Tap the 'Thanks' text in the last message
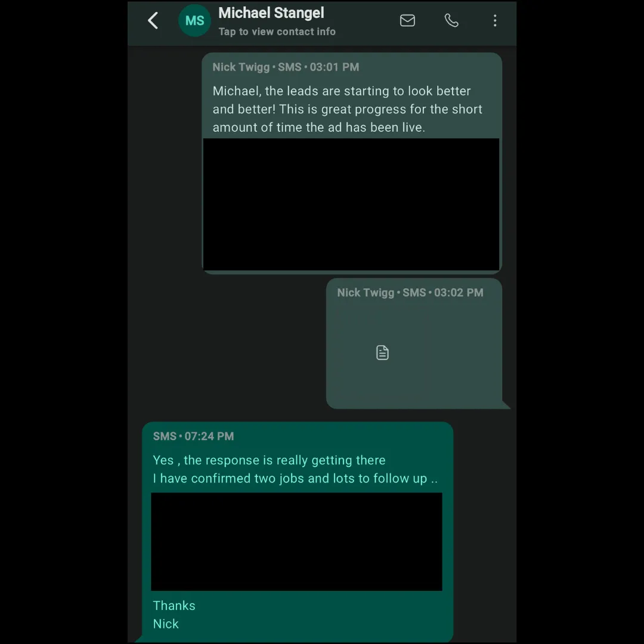The image size is (644, 644). (174, 605)
